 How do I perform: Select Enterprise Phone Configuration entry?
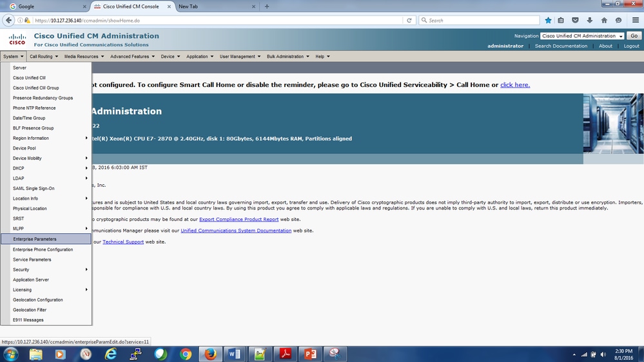46,249
